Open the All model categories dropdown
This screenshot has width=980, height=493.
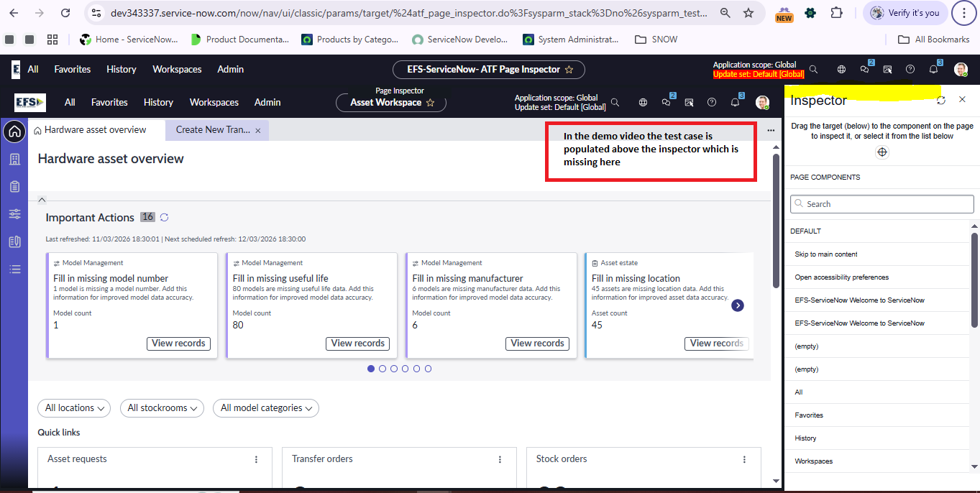(266, 408)
